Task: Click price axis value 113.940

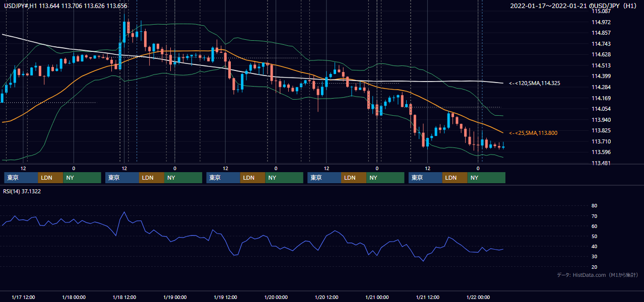Action: (x=601, y=120)
